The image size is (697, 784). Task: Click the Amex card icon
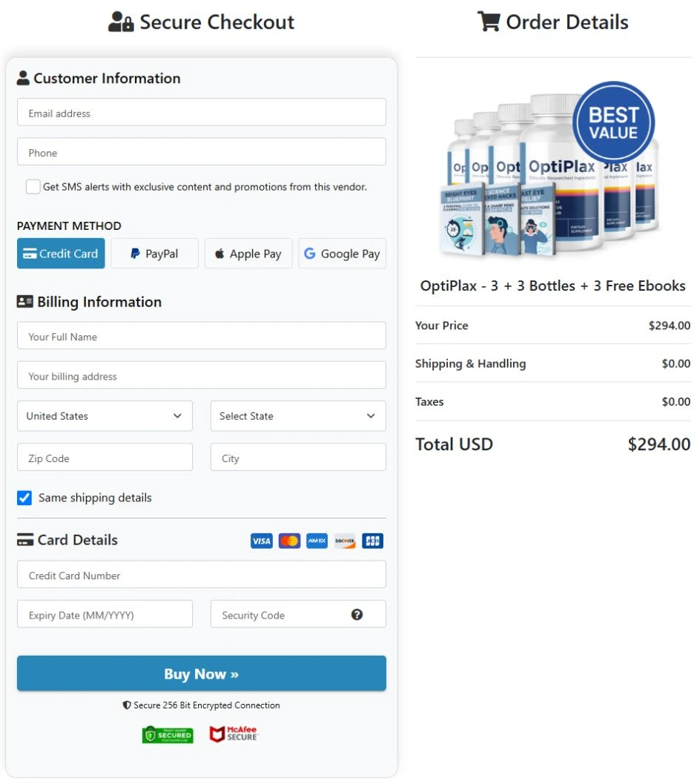click(317, 541)
